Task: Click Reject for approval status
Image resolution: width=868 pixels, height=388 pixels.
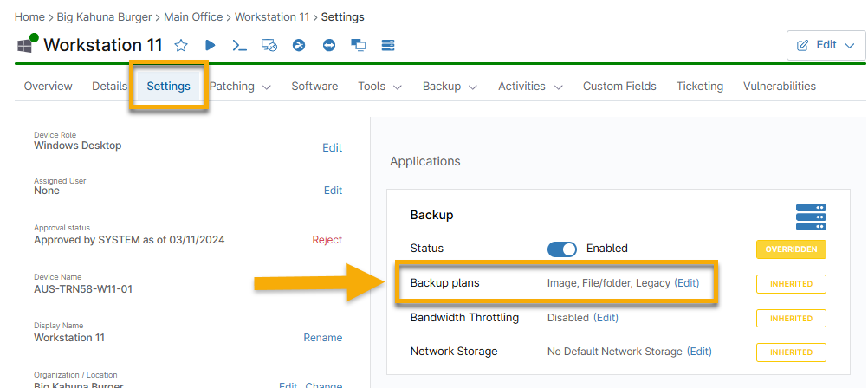Action: [327, 240]
